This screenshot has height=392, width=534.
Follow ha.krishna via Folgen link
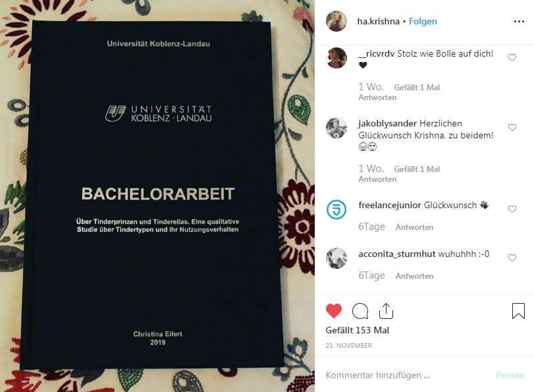click(423, 21)
